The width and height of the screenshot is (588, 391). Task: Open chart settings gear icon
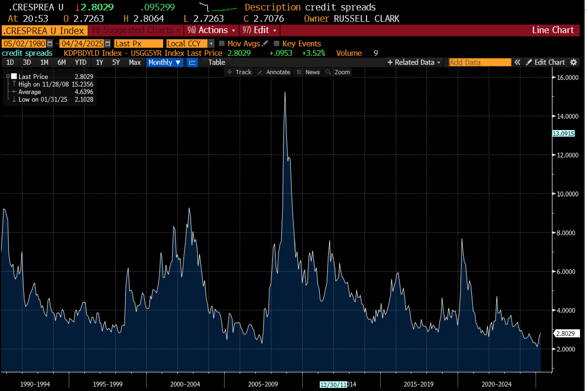[574, 62]
